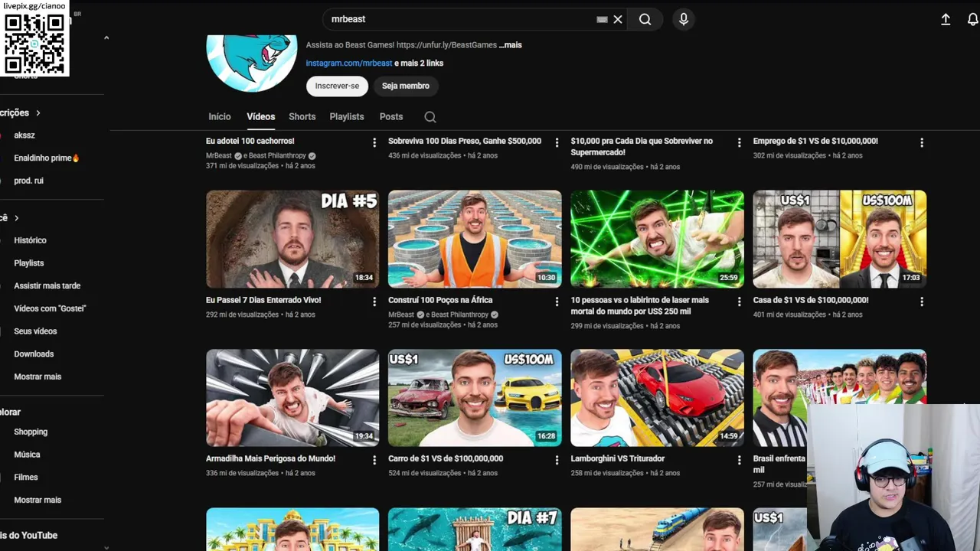The image size is (980, 551).
Task: Open options for Emprego de $1 VS $10,000,000
Action: [922, 142]
